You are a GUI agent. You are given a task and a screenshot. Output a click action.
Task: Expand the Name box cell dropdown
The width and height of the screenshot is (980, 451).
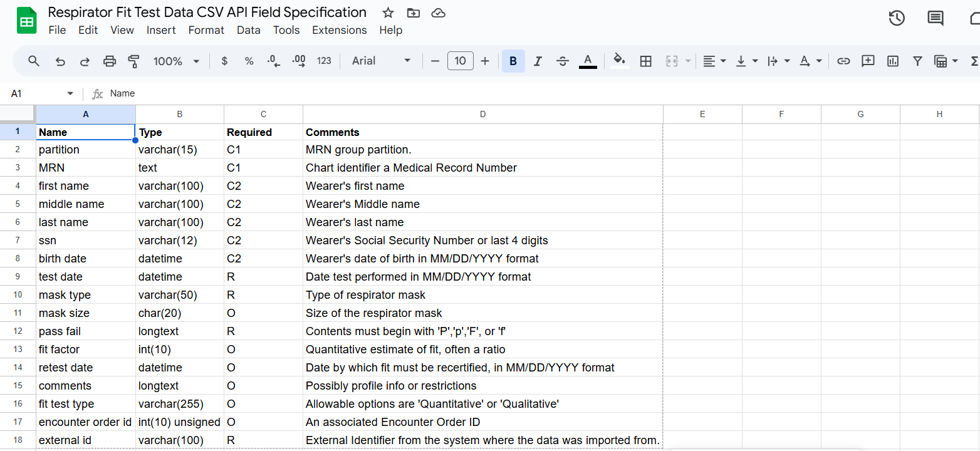pos(70,93)
